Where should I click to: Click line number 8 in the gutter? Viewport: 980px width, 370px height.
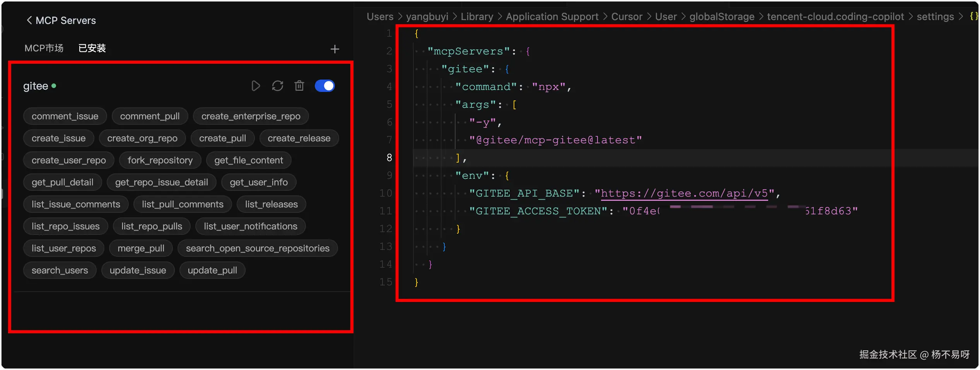click(x=389, y=158)
